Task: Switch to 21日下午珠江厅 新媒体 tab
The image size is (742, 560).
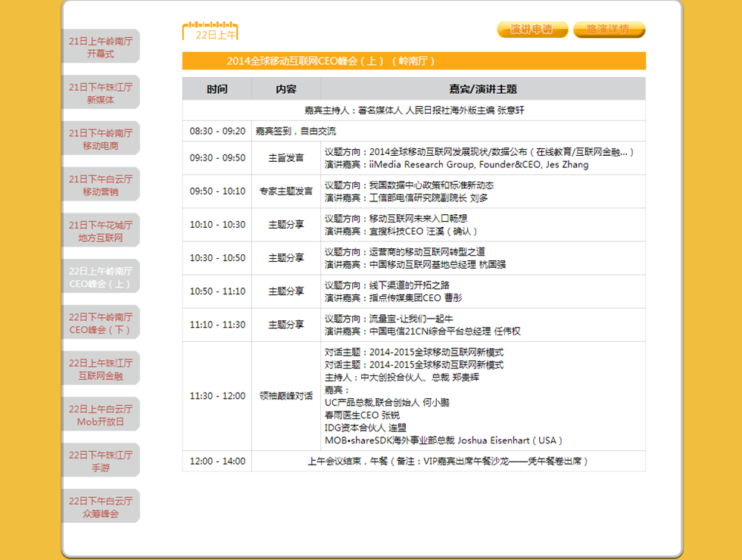Action: point(101,92)
